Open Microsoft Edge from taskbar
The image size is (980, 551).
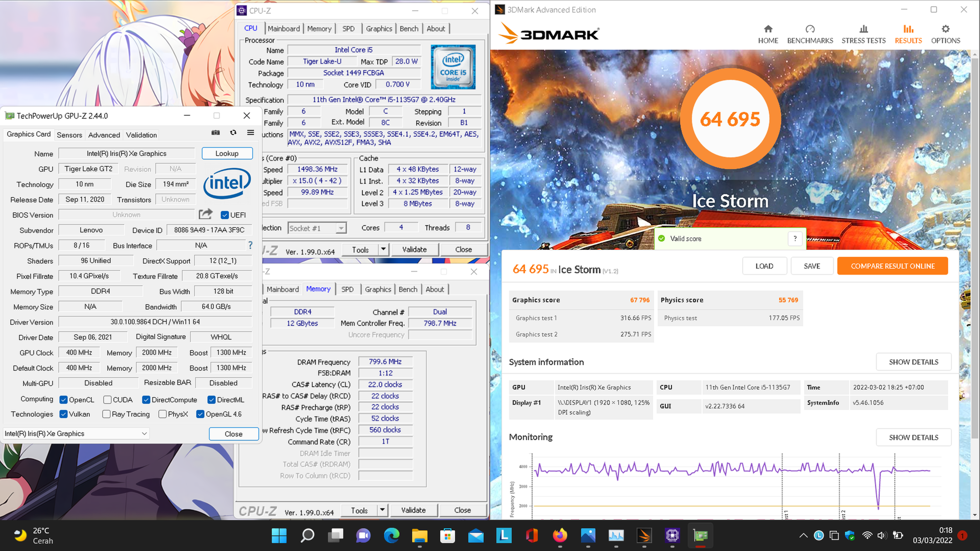(x=391, y=535)
